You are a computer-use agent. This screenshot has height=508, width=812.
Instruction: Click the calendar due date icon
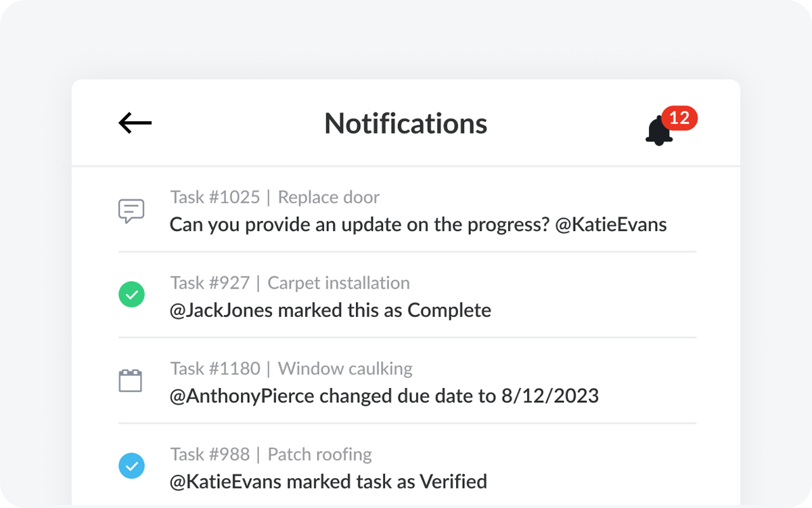131,381
